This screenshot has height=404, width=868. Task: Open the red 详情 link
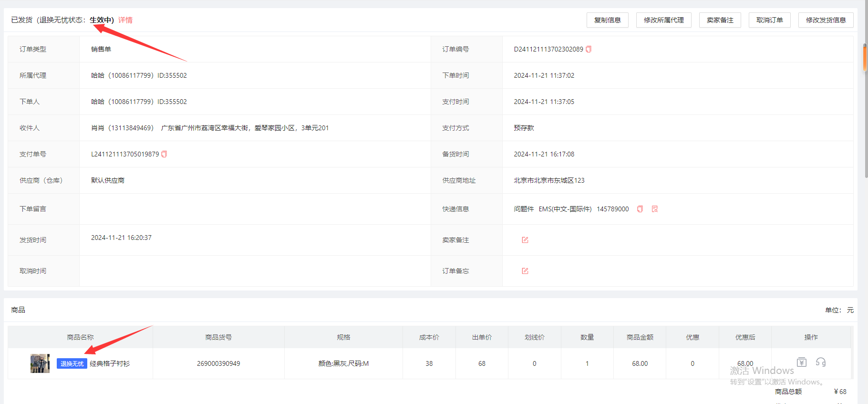pyautogui.click(x=125, y=20)
